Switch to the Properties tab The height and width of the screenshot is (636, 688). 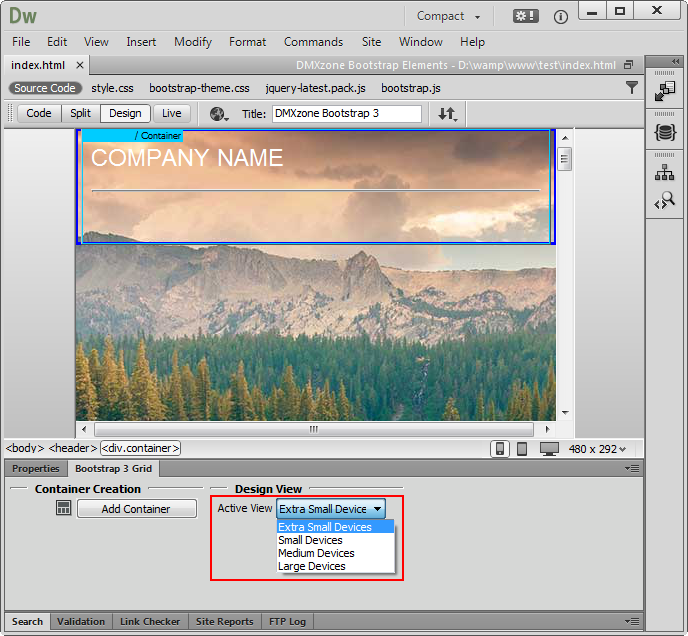click(x=36, y=468)
